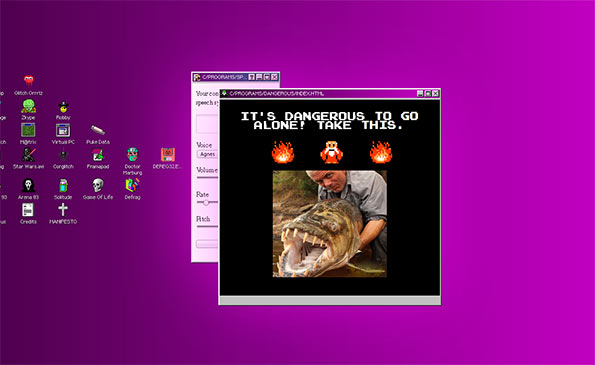Open the orange floppy disk desktop icon
595x365 pixels.
(168, 155)
